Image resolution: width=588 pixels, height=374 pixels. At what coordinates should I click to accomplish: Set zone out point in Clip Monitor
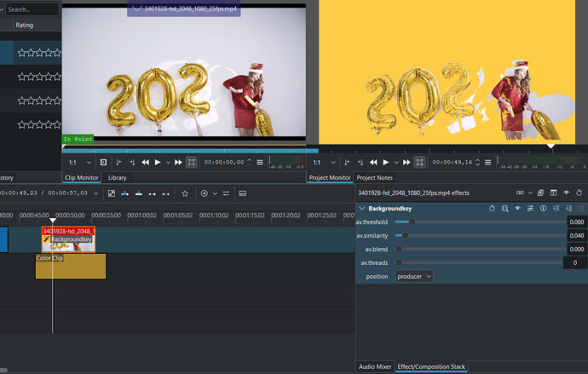(x=132, y=162)
